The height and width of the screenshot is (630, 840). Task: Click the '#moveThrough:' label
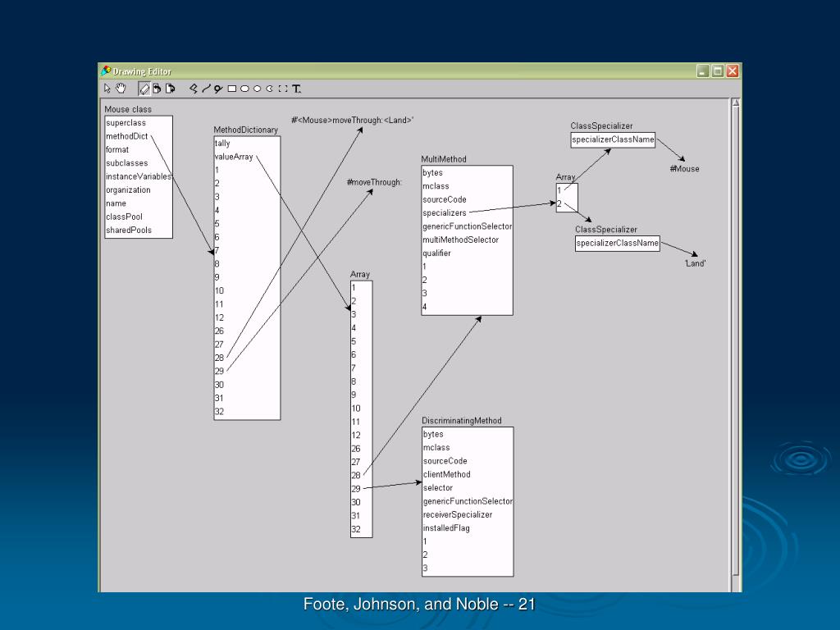pos(374,182)
